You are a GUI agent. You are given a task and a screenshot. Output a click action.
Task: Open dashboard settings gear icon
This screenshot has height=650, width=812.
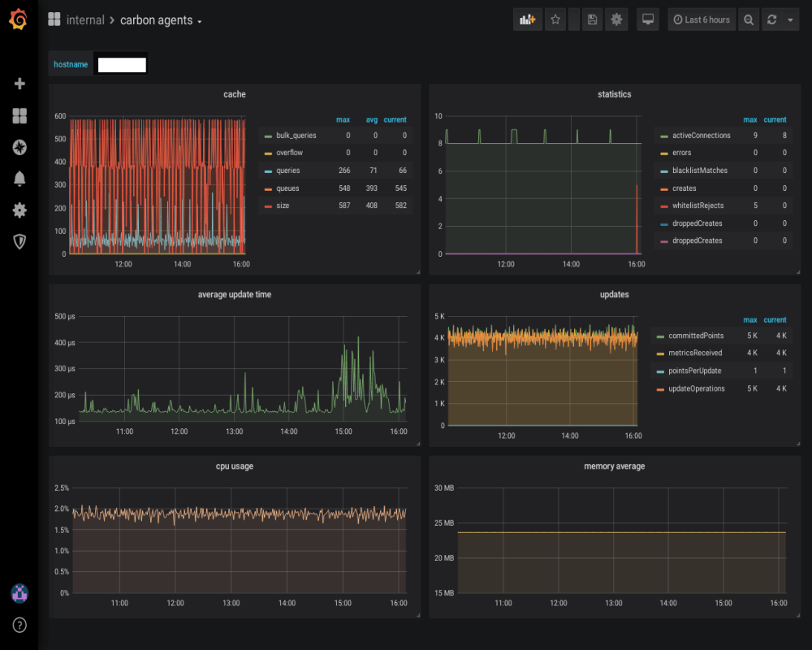(616, 19)
